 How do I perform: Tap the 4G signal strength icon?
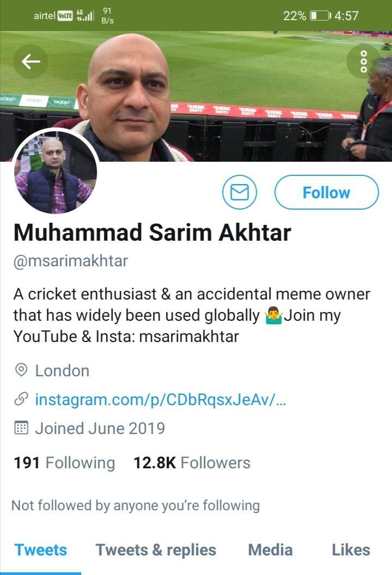(x=84, y=15)
